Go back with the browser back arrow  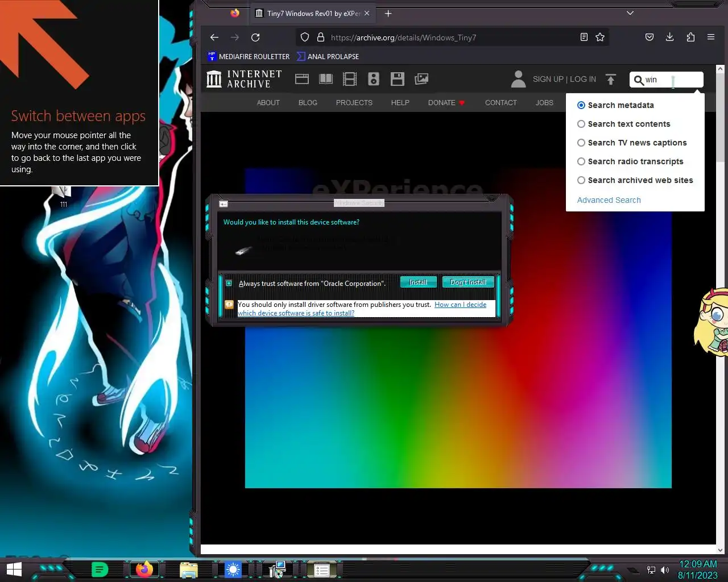coord(214,38)
